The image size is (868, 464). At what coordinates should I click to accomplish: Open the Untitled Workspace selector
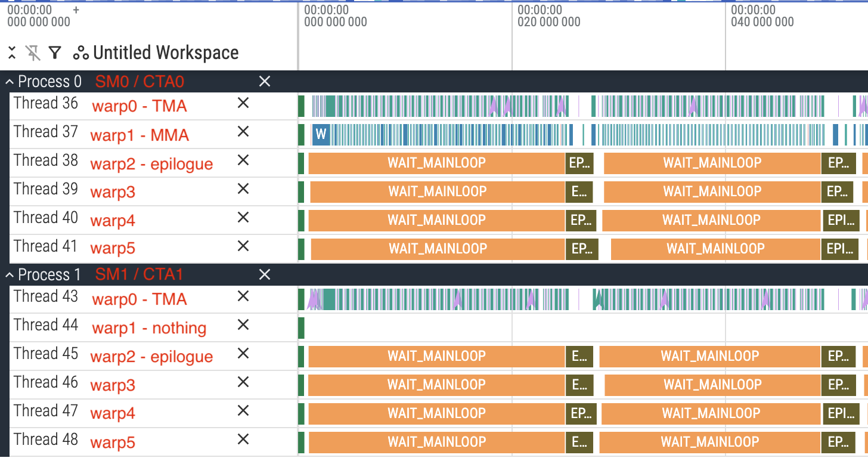pos(156,53)
